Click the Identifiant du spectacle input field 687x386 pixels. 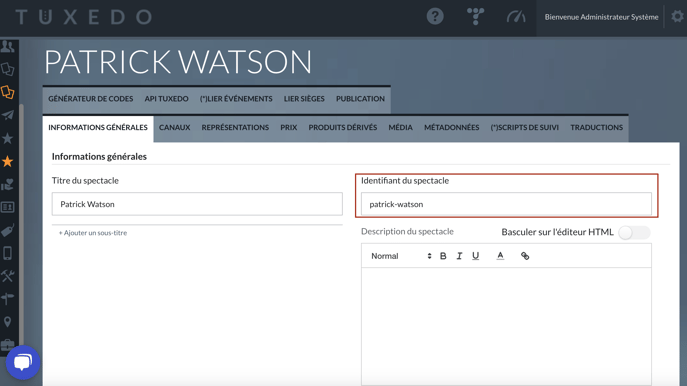506,204
